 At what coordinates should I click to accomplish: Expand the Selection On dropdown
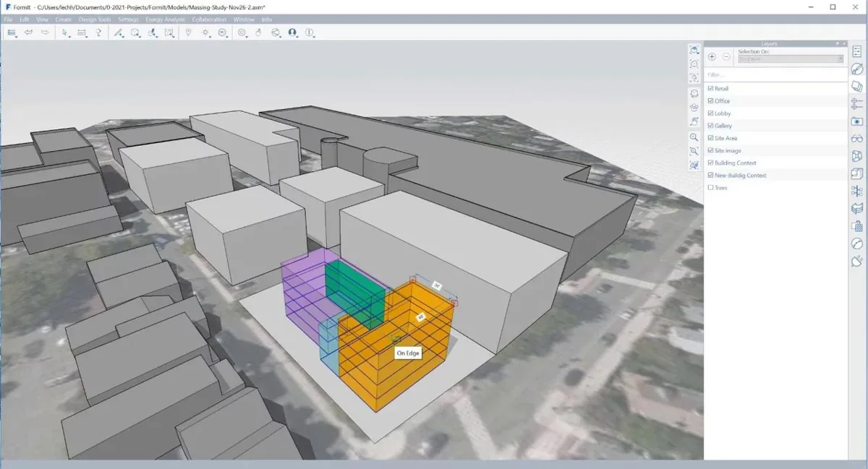tap(791, 59)
